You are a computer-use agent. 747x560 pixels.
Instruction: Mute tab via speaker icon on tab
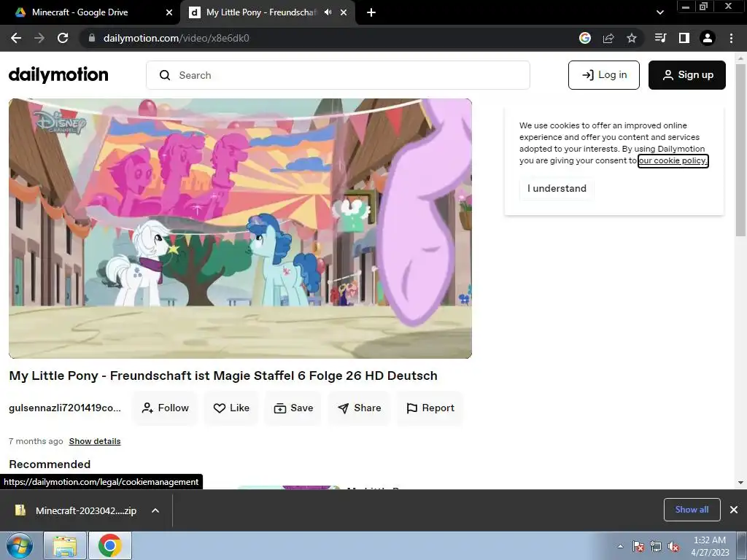coord(328,12)
